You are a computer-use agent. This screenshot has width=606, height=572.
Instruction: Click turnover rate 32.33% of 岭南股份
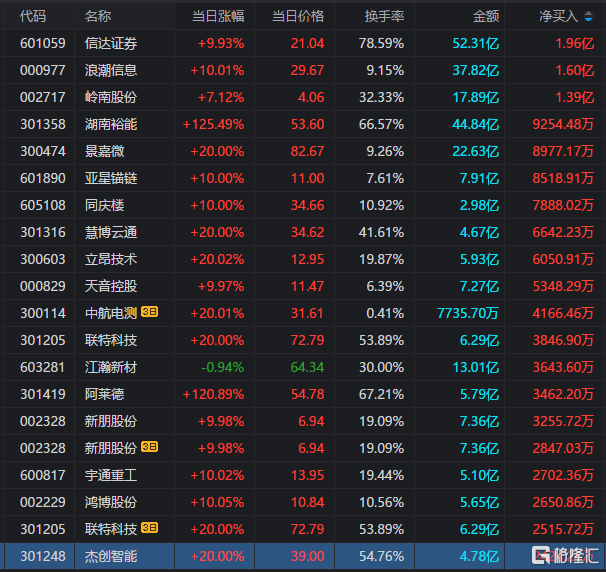point(381,97)
